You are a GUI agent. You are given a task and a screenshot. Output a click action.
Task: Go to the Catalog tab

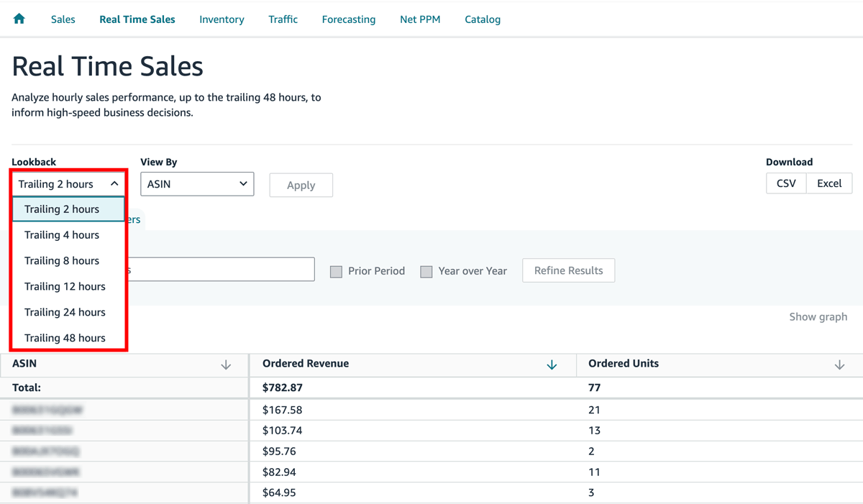coord(483,19)
